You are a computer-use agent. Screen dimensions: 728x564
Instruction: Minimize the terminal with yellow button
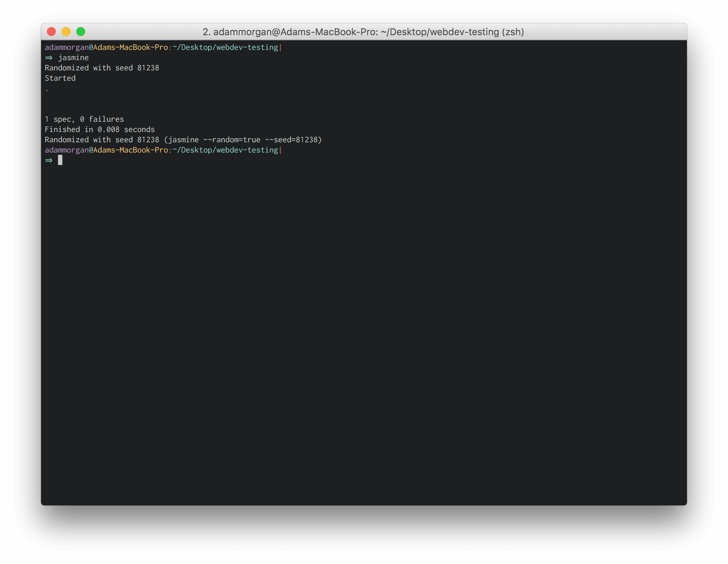point(66,32)
